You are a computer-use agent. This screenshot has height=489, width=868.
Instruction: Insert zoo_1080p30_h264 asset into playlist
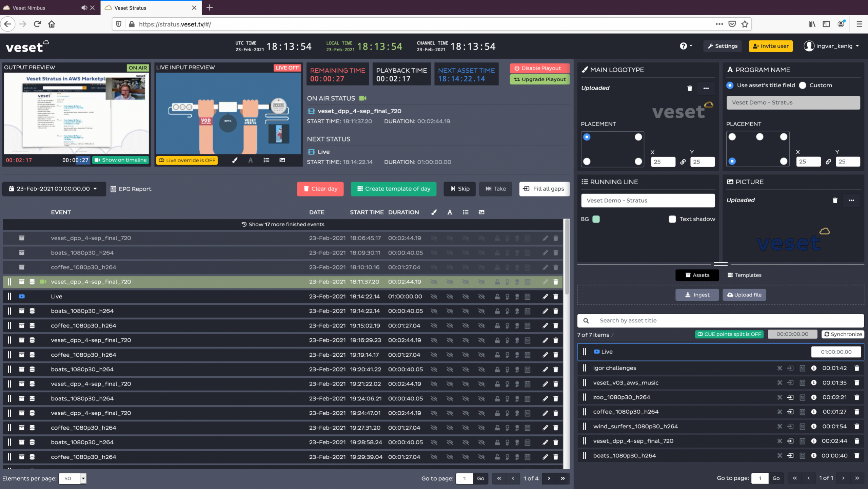tap(790, 397)
